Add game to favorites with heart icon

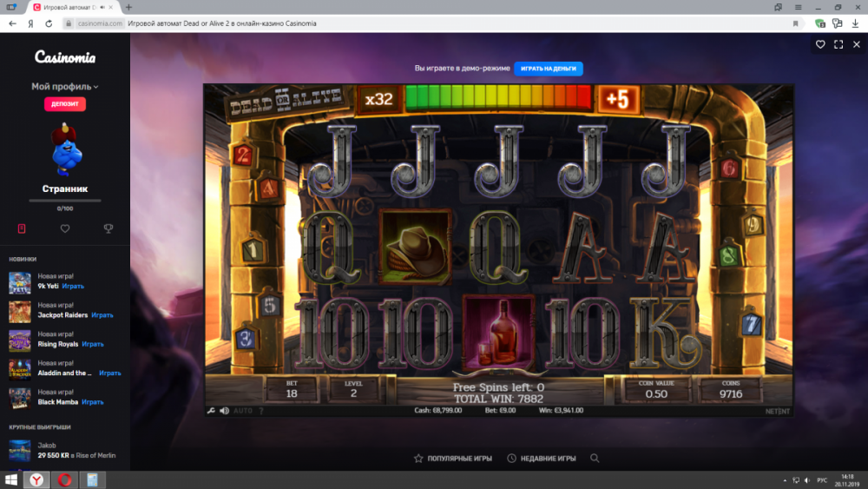[x=820, y=44]
